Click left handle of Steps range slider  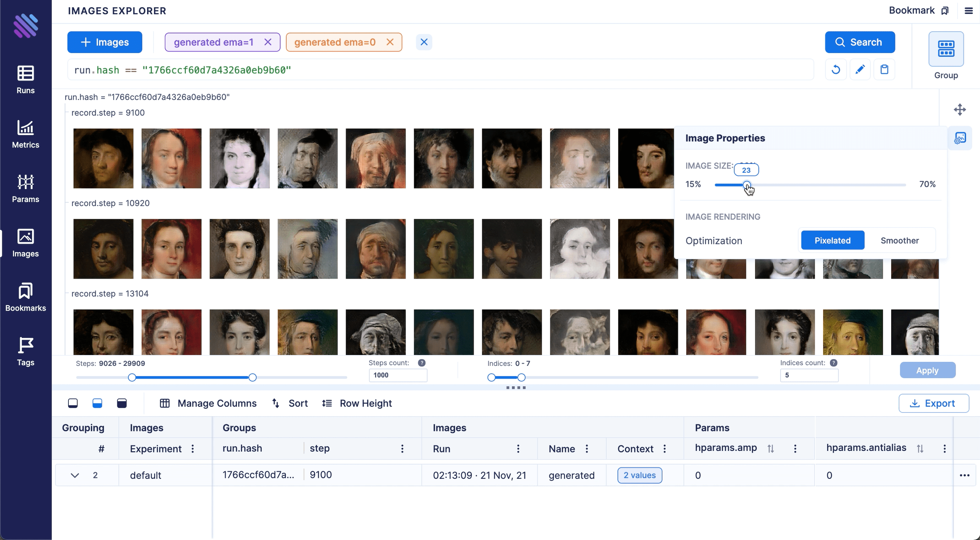point(132,378)
